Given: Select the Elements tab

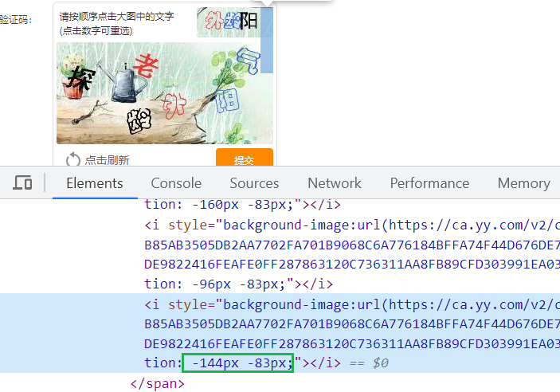Looking at the screenshot, I should (95, 183).
